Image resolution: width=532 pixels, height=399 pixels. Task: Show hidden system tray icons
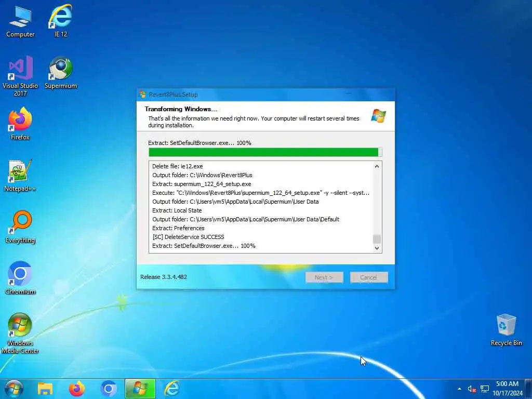(459, 389)
